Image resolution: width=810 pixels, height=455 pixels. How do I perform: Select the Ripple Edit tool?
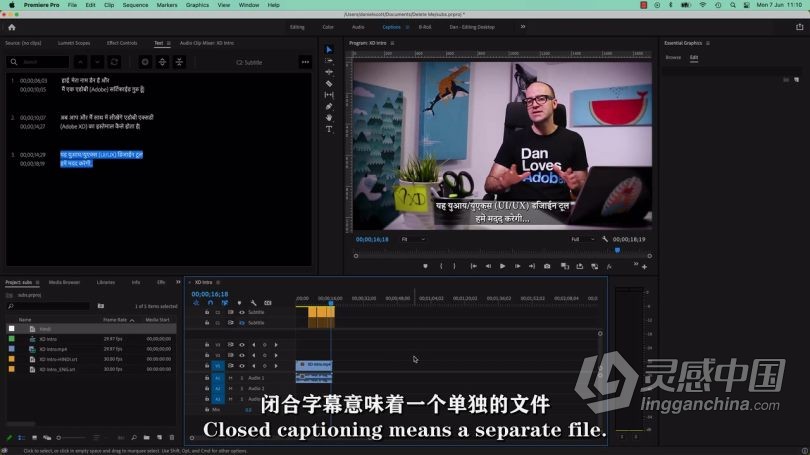[329, 72]
